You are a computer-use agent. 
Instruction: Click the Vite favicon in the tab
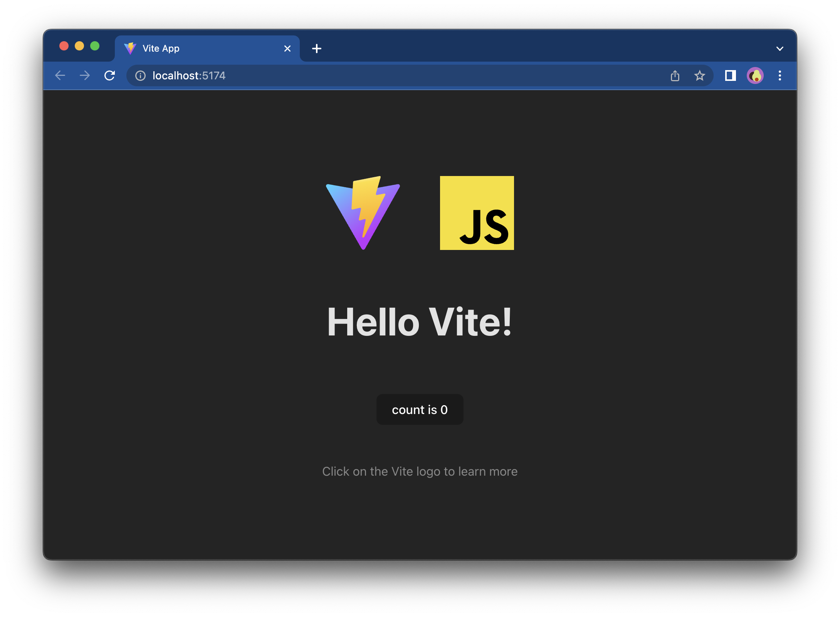pyautogui.click(x=130, y=49)
